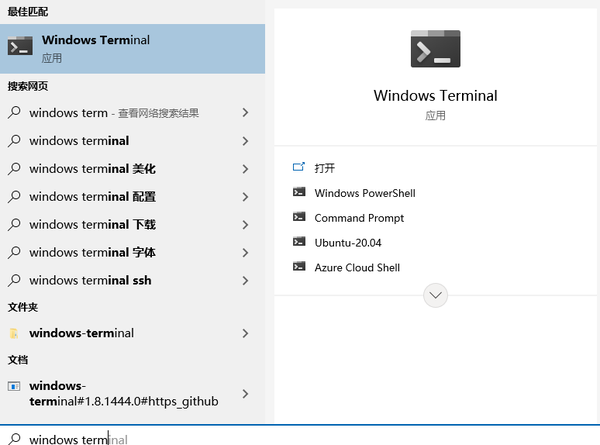
Task: Click the terminal icon beside Command Prompt
Action: point(299,217)
